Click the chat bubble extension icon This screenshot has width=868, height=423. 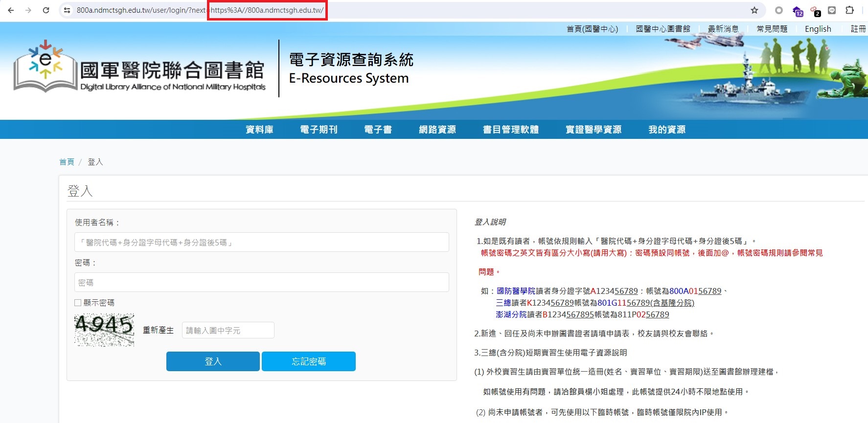pyautogui.click(x=832, y=10)
